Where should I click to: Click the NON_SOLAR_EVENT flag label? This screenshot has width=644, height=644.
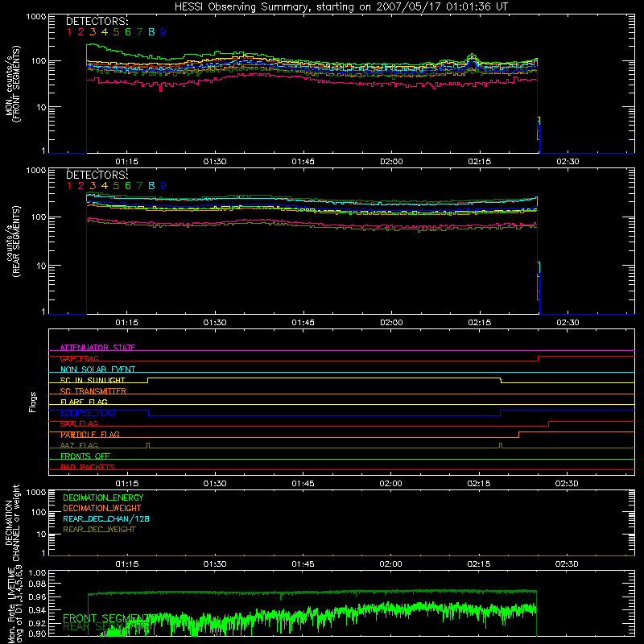pyautogui.click(x=97, y=369)
